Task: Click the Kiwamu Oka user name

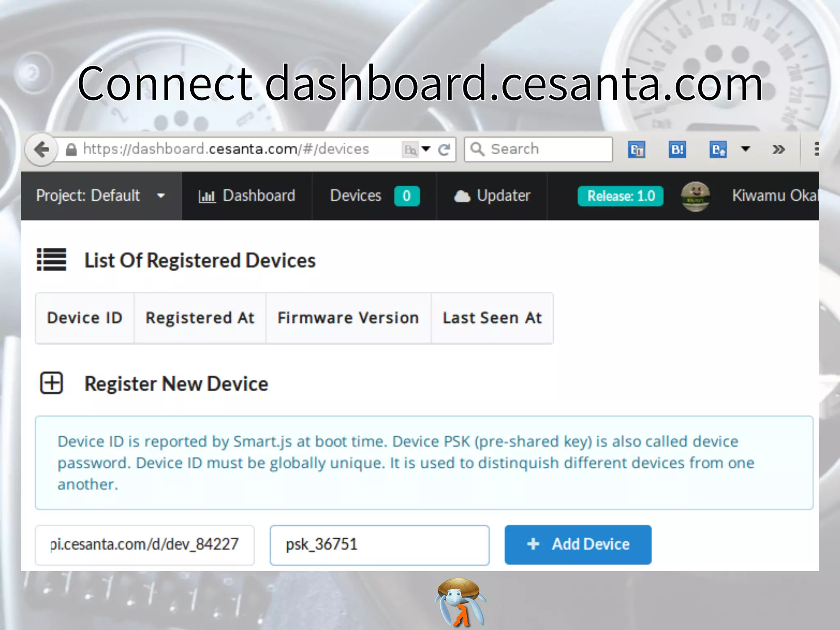Action: coord(775,196)
